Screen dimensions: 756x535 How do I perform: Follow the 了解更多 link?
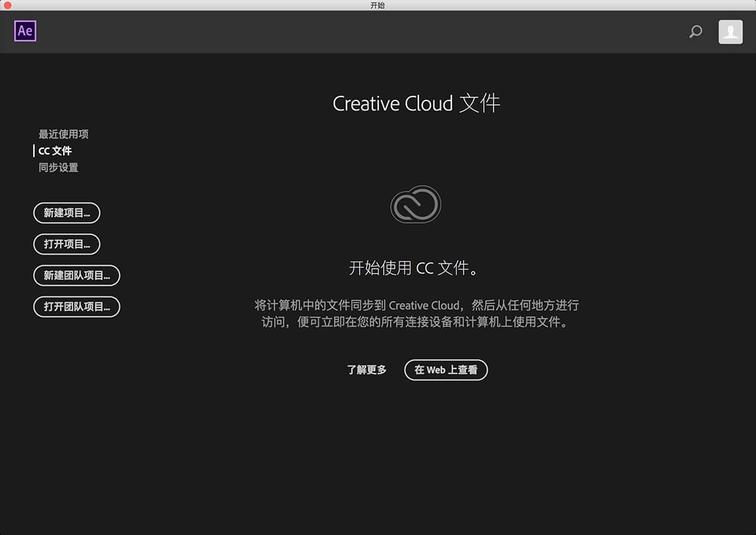(366, 370)
